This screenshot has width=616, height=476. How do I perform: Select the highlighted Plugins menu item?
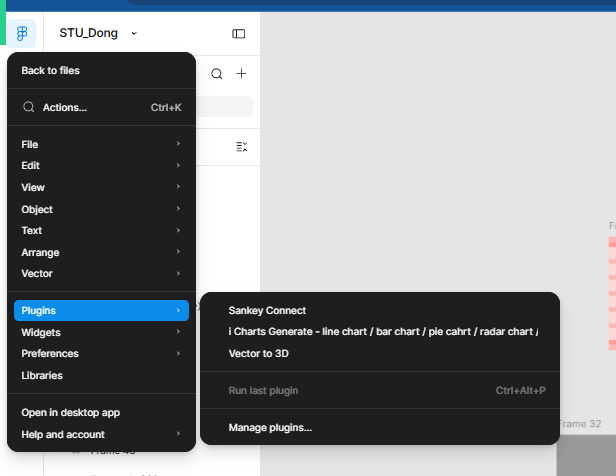pos(101,310)
